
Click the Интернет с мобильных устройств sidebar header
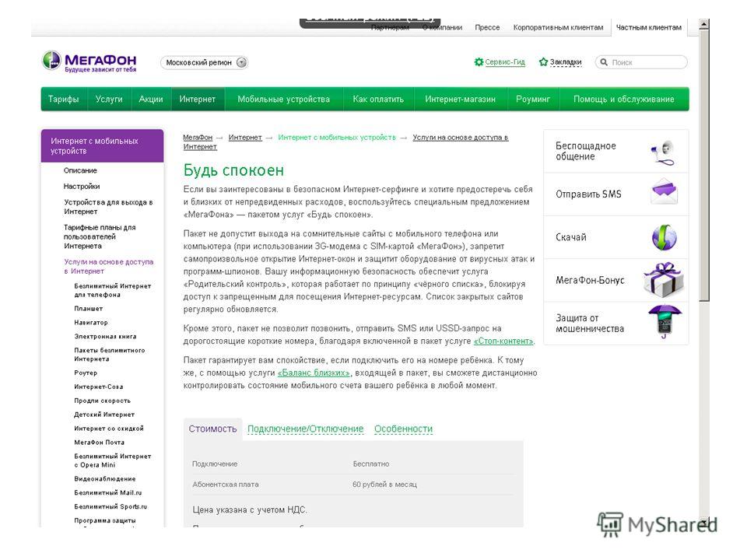103,145
